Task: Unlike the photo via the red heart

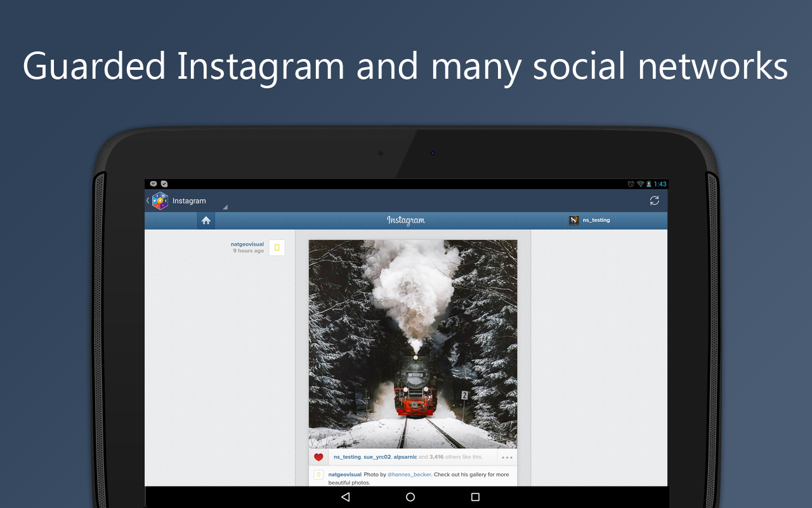Action: pos(318,457)
